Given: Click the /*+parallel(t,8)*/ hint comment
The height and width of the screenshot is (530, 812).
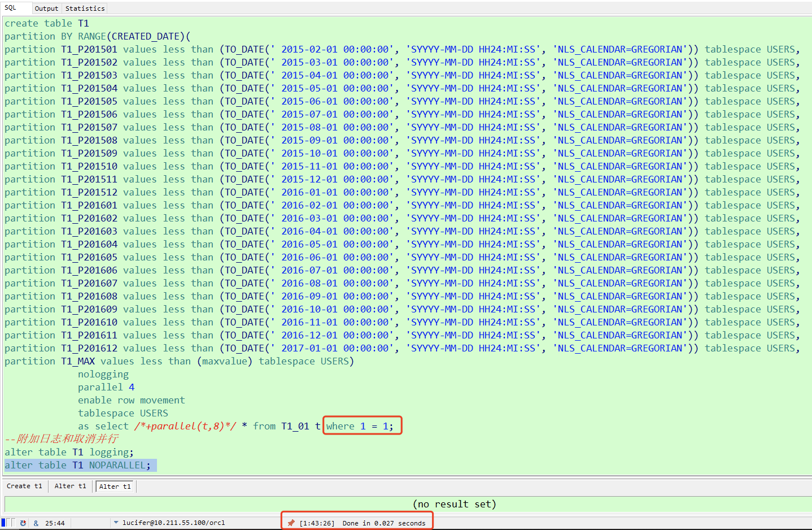Looking at the screenshot, I should 185,426.
